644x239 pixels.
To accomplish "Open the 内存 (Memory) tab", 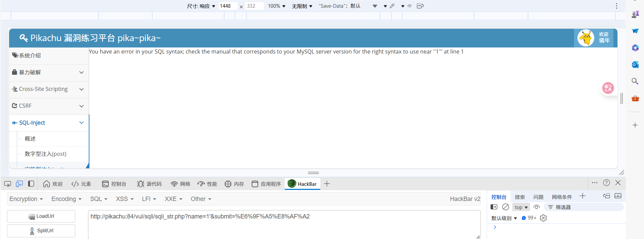I will click(234, 184).
